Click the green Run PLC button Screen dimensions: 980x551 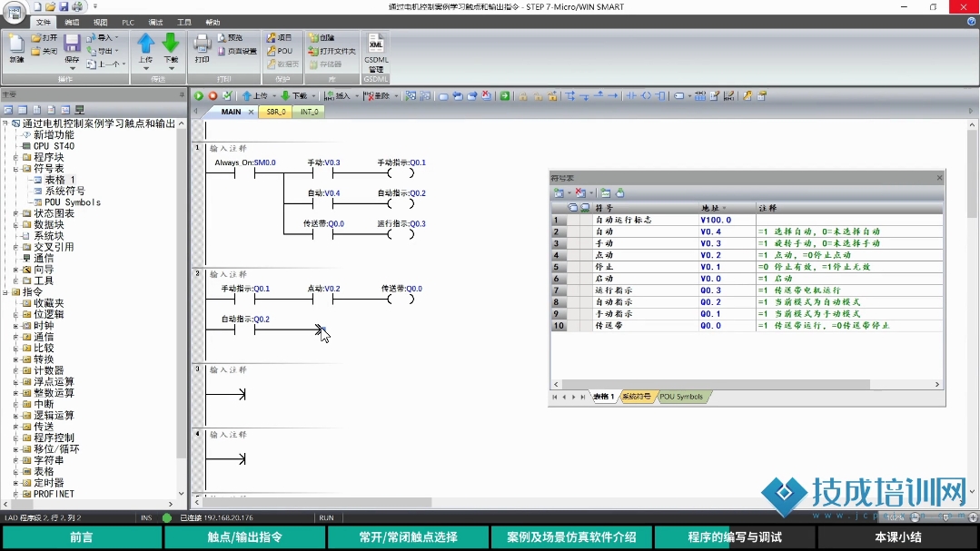coord(198,95)
